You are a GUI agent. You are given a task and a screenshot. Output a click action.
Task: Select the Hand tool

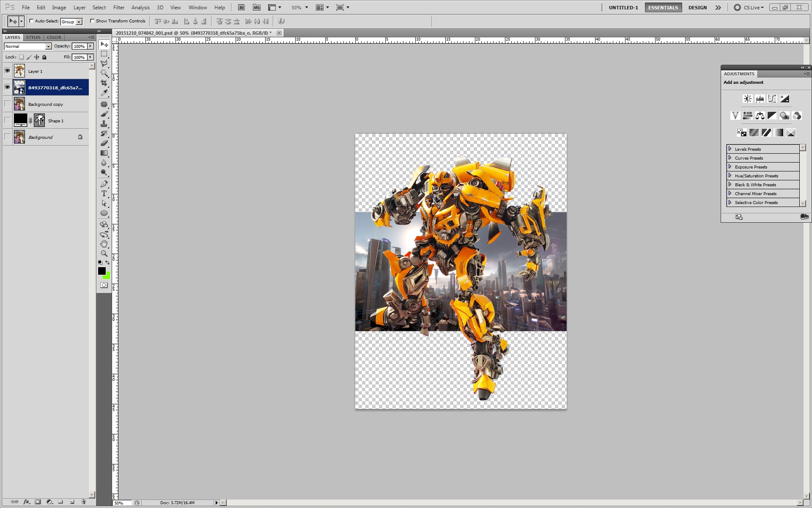[x=104, y=244]
